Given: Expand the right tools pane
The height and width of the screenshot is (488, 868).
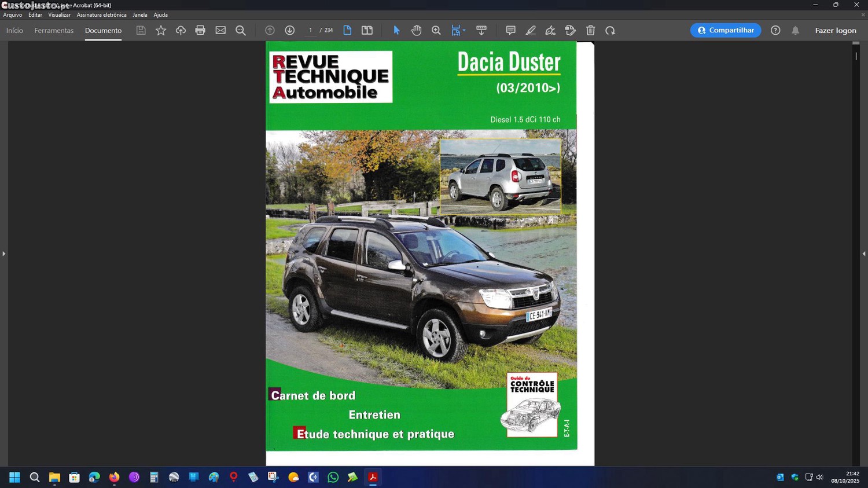Looking at the screenshot, I should [863, 254].
